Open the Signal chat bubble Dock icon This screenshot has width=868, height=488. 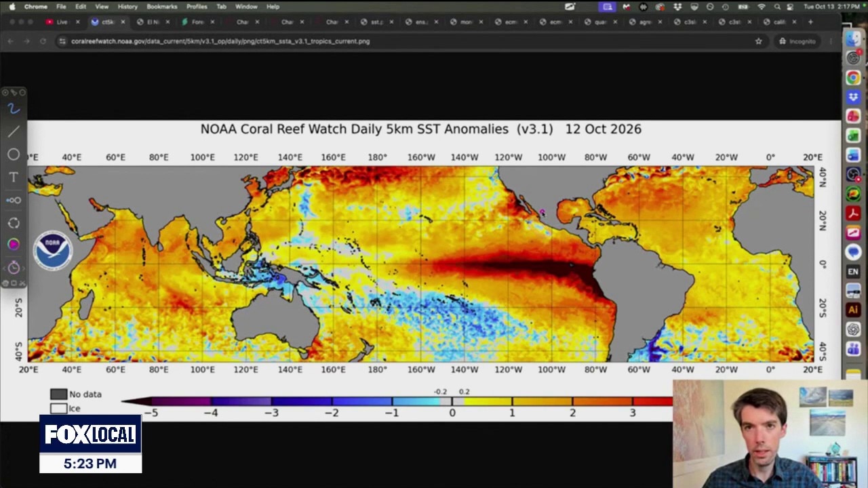tap(853, 252)
